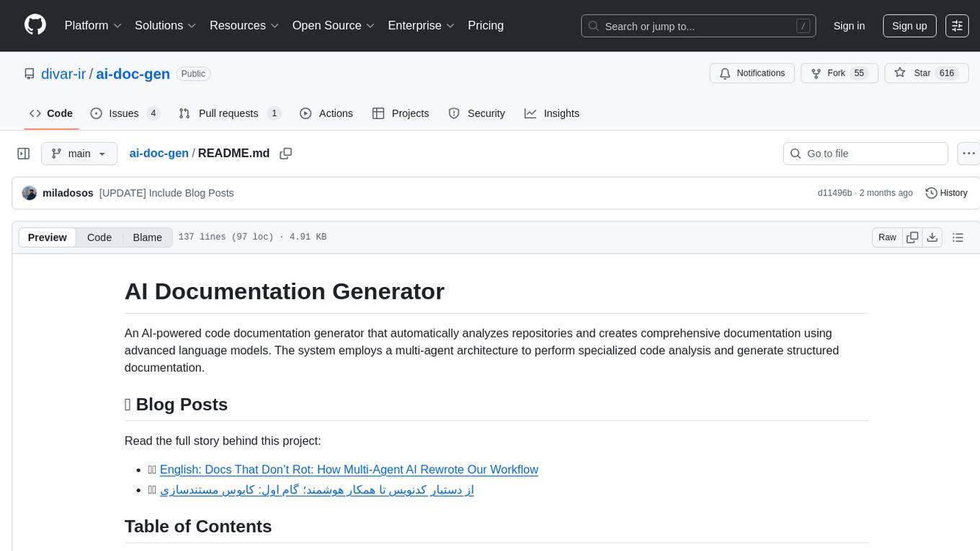Open the main branch selector dropdown

click(79, 154)
